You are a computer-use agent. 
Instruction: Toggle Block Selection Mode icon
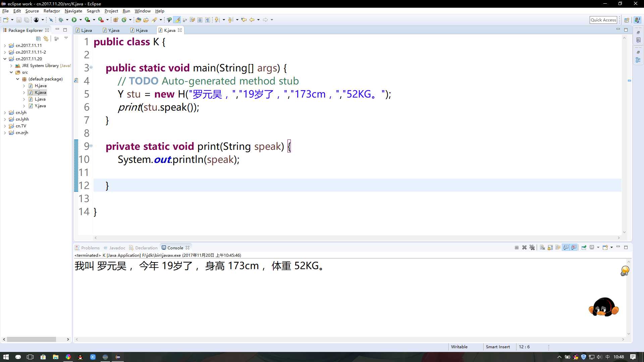pos(200,20)
